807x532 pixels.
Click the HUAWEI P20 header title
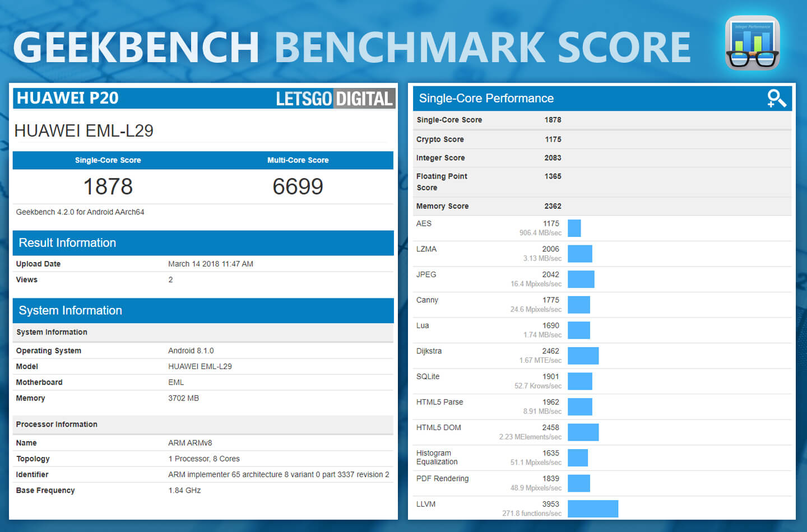68,98
